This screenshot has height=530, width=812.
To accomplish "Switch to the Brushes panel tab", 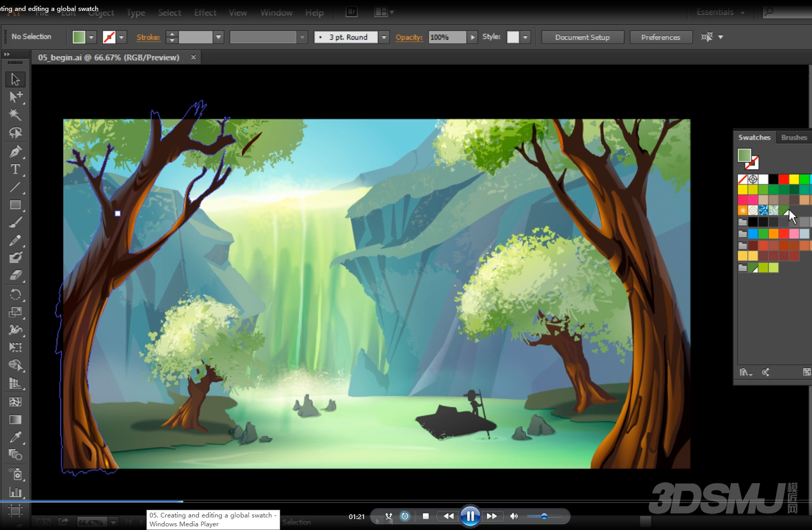I will pos(794,138).
